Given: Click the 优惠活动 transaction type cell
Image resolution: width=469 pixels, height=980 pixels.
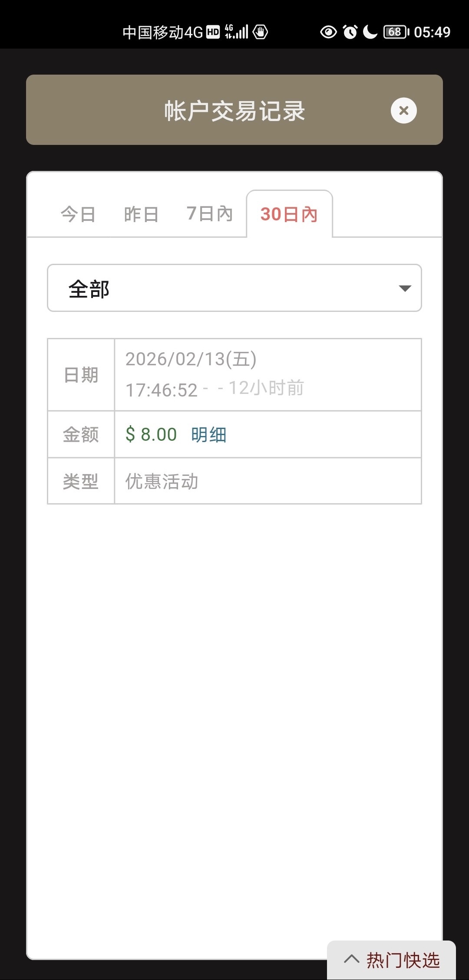Looking at the screenshot, I should [162, 482].
